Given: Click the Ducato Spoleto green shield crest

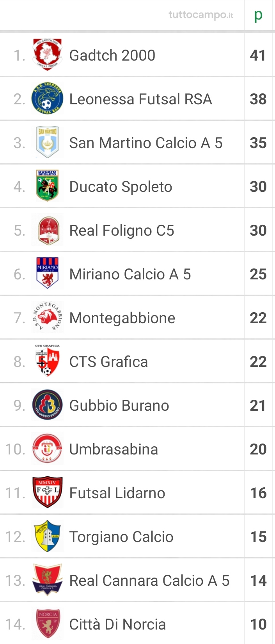Looking at the screenshot, I should 47,186.
